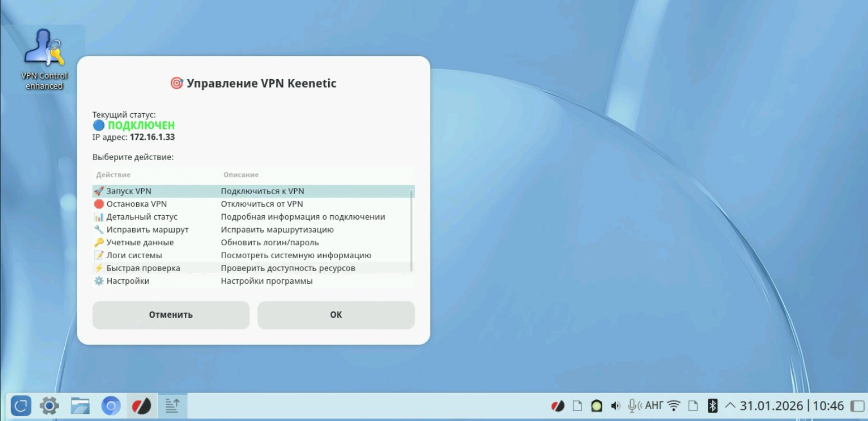This screenshot has height=421, width=868.
Task: Open the Bluetooth tray icon
Action: click(712, 406)
